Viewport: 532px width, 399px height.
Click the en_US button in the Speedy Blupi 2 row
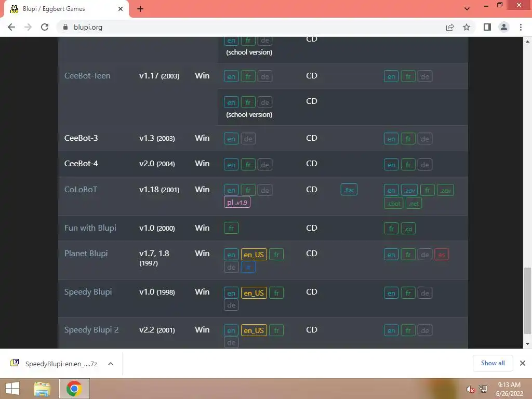254,330
